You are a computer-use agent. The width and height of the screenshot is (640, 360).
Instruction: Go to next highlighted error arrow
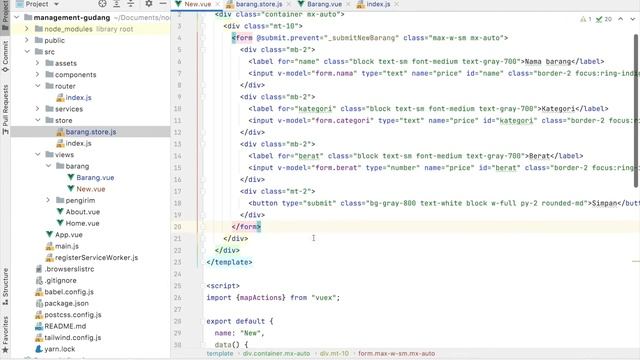click(x=632, y=19)
